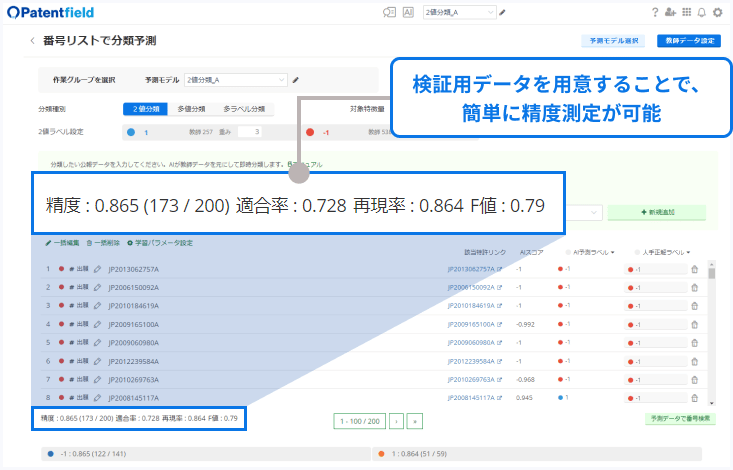This screenshot has height=470, width=733.
Task: Open 人手正解ラベル selector for JP2010269763A
Action: click(x=655, y=380)
